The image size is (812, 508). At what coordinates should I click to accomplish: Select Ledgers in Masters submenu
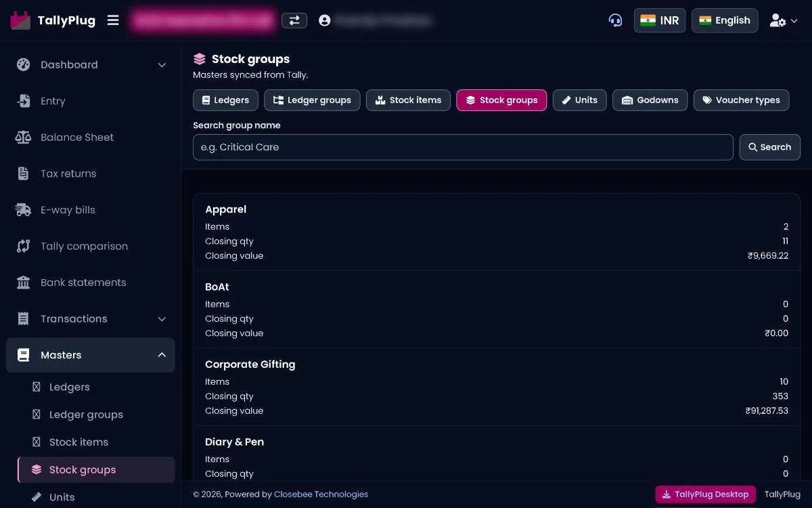96,387
